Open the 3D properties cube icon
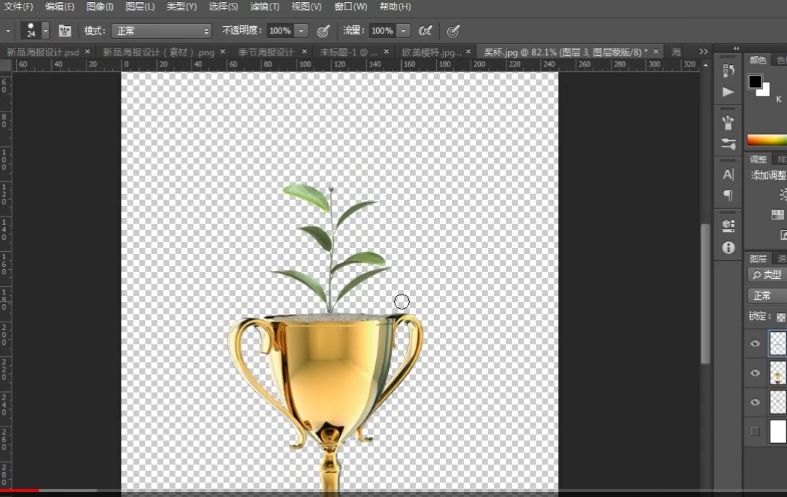Viewport: 787px width, 497px height. (x=728, y=226)
